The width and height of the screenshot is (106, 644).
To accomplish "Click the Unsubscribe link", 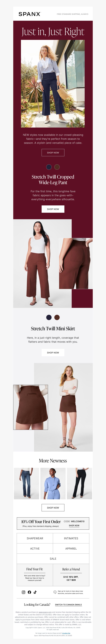I will [x=66, y=633].
